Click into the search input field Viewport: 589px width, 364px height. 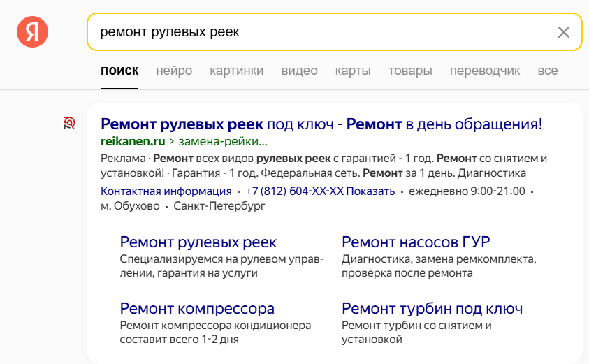click(x=321, y=32)
